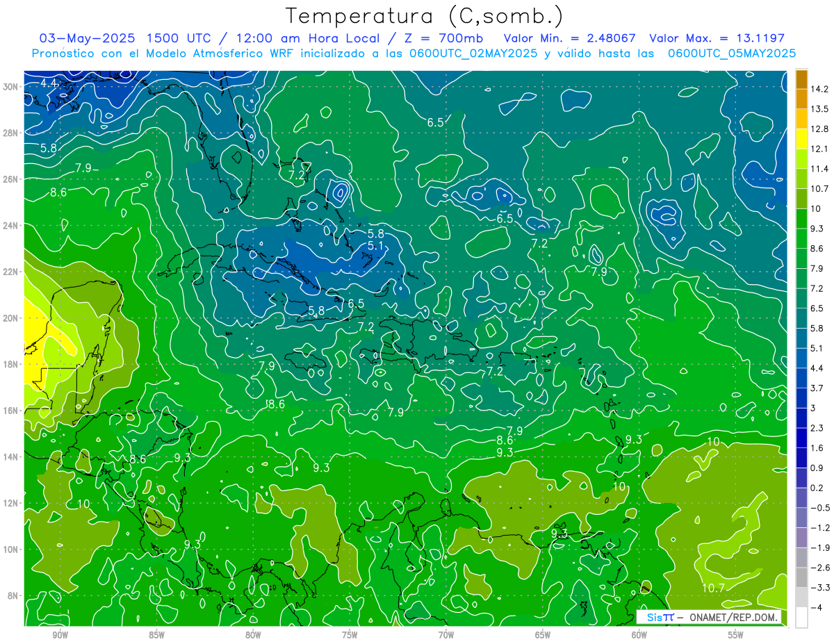Click the 60W longitude axis label
Screen dimensions: 834x644
point(639,635)
